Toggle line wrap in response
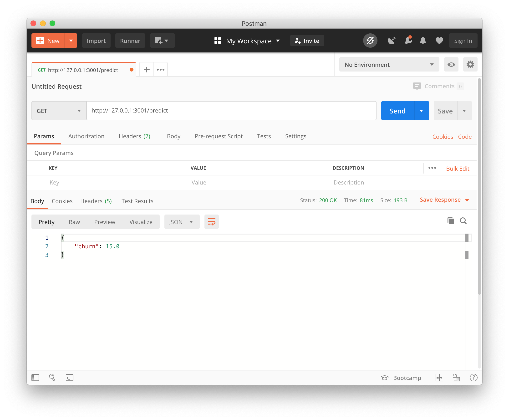This screenshot has width=509, height=420. pyautogui.click(x=211, y=222)
